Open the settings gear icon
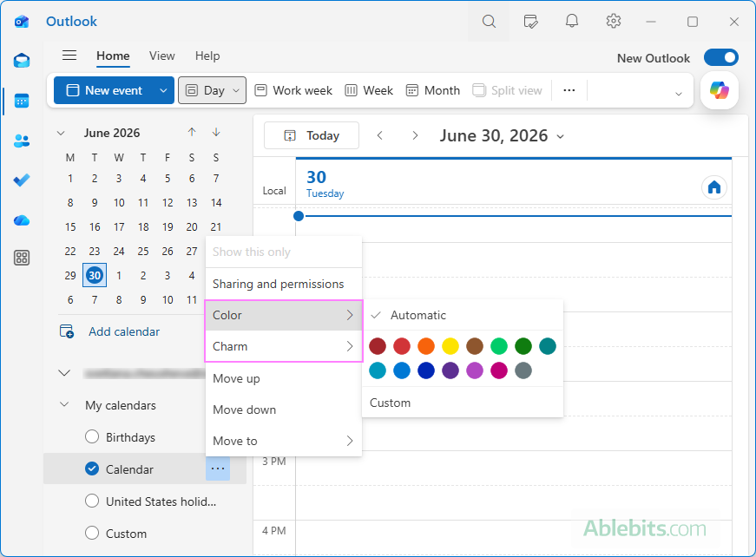The image size is (756, 557). click(x=614, y=21)
